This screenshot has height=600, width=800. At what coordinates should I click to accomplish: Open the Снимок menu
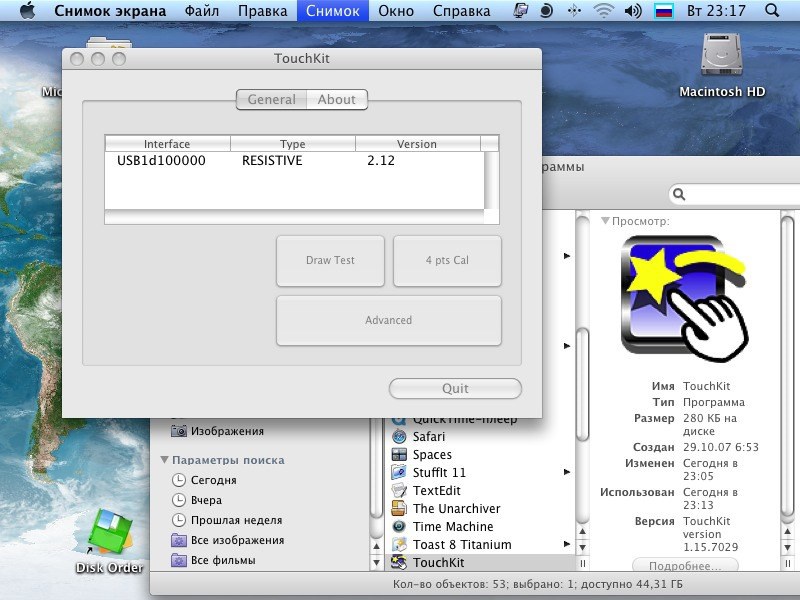(332, 11)
